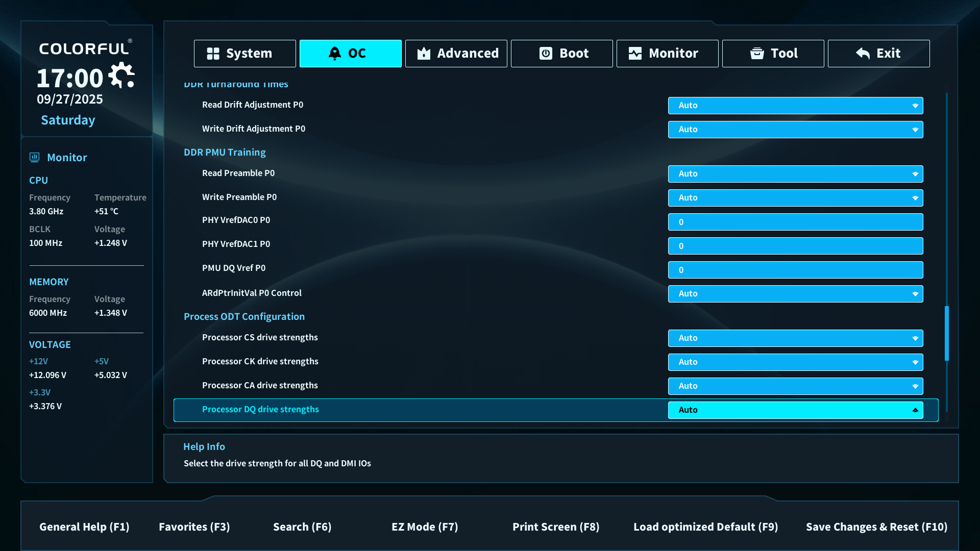The width and height of the screenshot is (980, 551).
Task: Click the 17:00 clock display
Action: point(70,78)
